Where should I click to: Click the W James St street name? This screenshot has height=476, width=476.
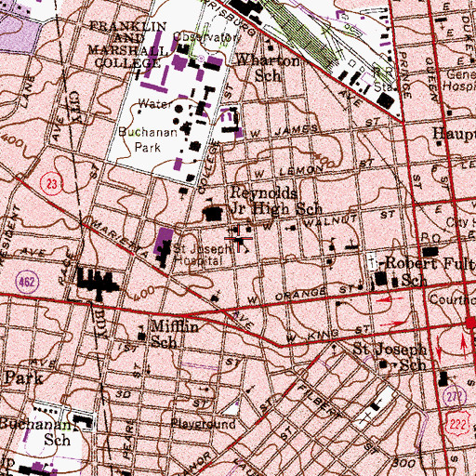[315, 128]
